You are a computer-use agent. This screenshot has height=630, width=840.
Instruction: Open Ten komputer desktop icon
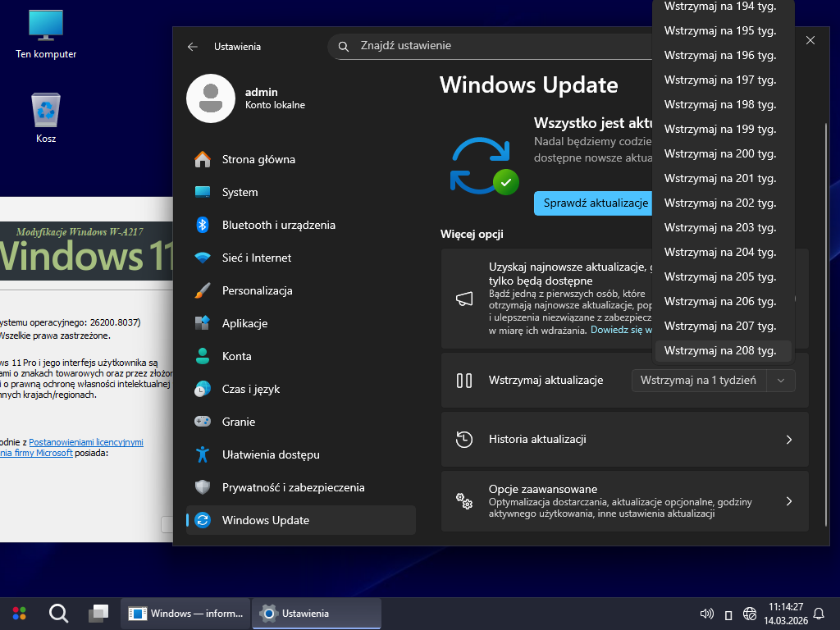[46, 34]
